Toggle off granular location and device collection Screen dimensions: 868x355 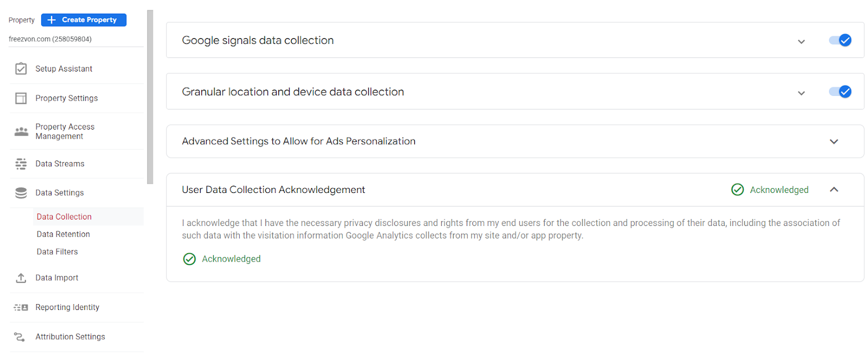tap(840, 92)
